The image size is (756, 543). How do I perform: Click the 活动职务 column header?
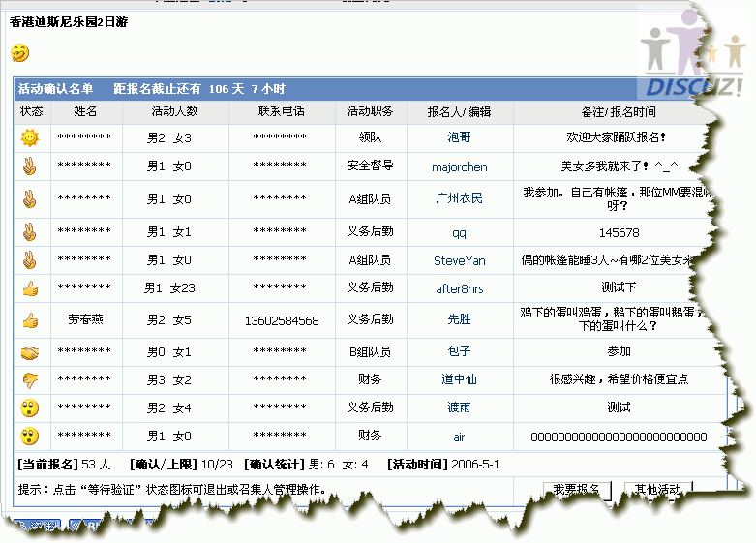pos(370,111)
